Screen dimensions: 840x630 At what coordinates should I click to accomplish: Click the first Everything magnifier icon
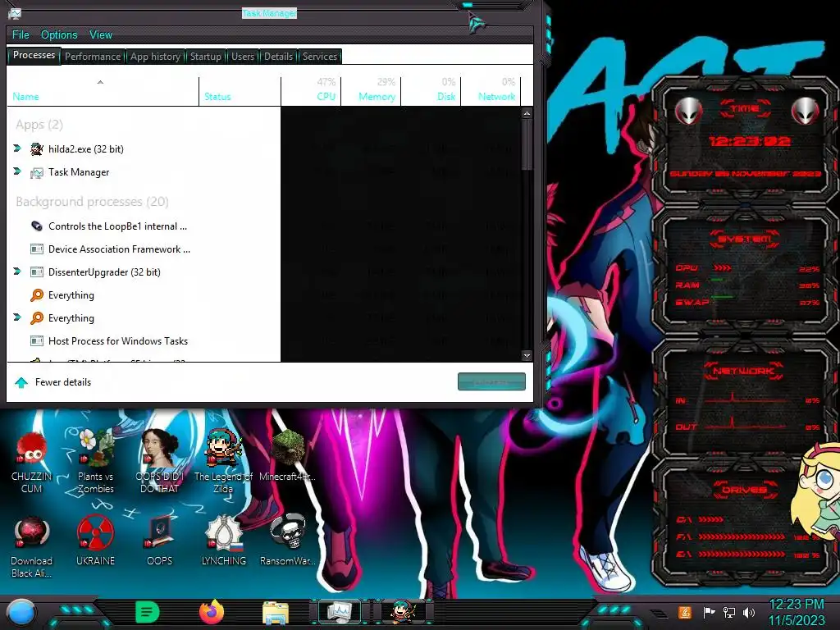tap(36, 295)
